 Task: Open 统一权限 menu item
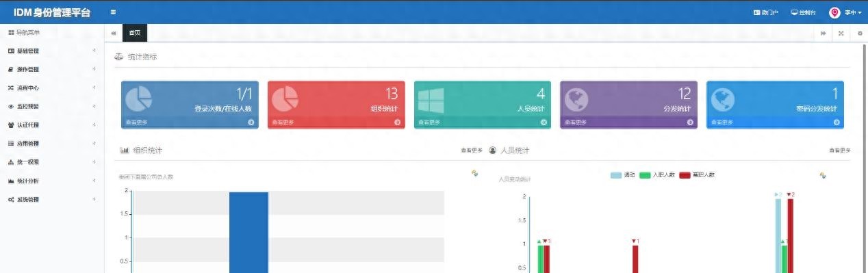pyautogui.click(x=52, y=162)
